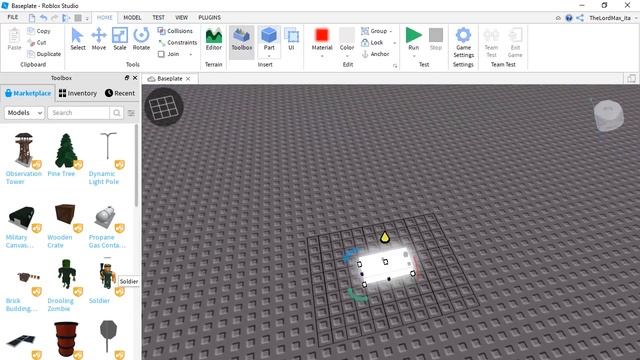Activate the Move tool
Screen dimensions: 640x360
pos(98,39)
